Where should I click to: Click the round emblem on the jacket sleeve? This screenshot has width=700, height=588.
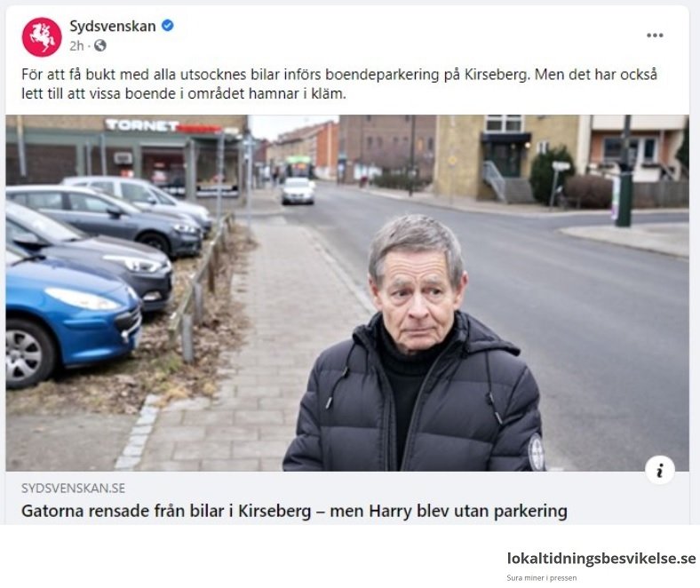[x=537, y=452]
